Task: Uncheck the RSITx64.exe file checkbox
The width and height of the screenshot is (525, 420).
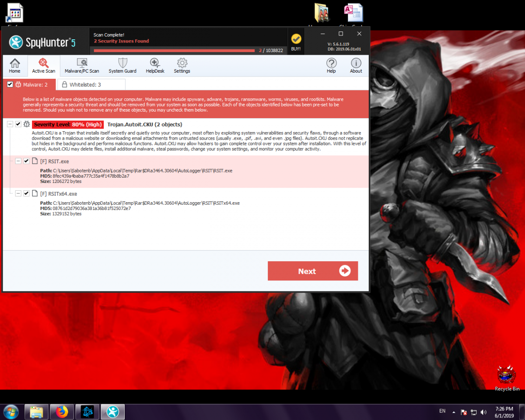Action: 26,193
